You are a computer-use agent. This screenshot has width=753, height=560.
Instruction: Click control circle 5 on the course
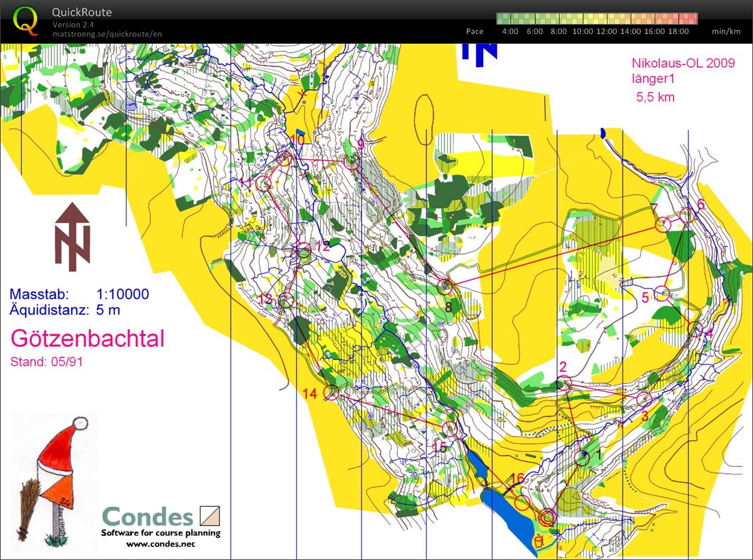pos(661,292)
